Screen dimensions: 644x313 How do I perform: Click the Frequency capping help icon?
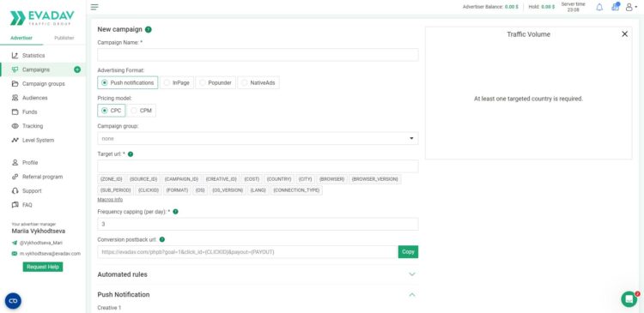pyautogui.click(x=175, y=212)
